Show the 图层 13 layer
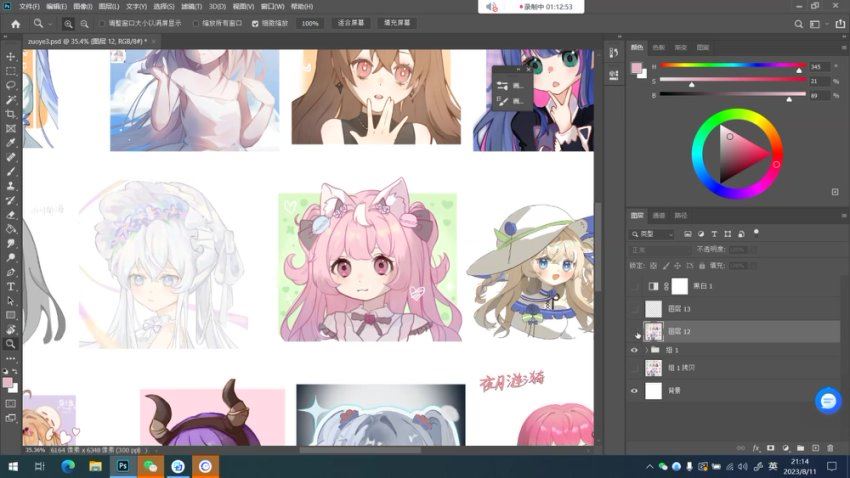The height and width of the screenshot is (478, 850). pyautogui.click(x=634, y=309)
